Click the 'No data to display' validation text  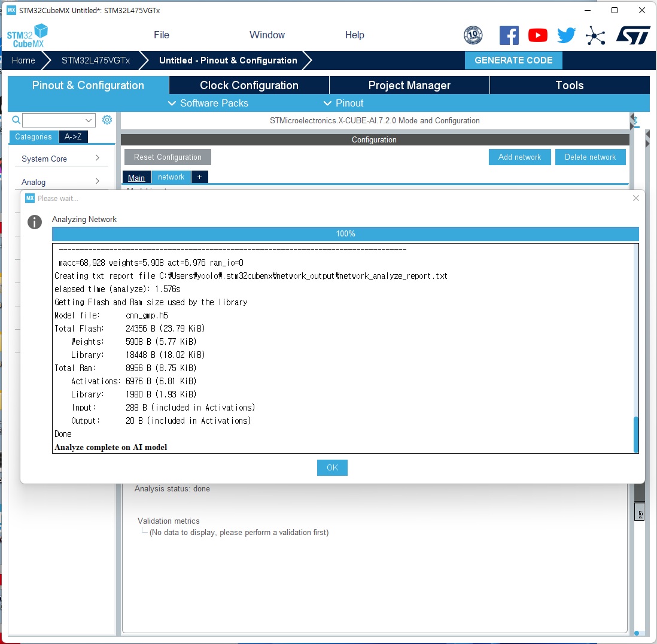pos(239,532)
